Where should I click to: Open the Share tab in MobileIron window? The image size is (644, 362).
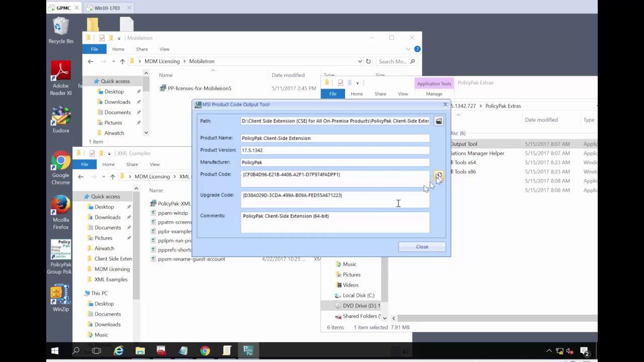pyautogui.click(x=142, y=49)
